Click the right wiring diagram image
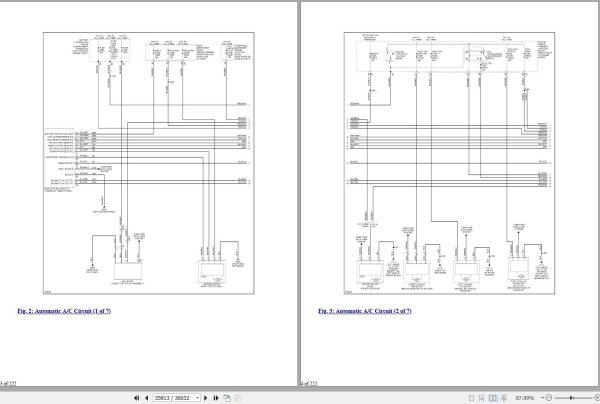The width and height of the screenshot is (600, 404). click(449, 163)
